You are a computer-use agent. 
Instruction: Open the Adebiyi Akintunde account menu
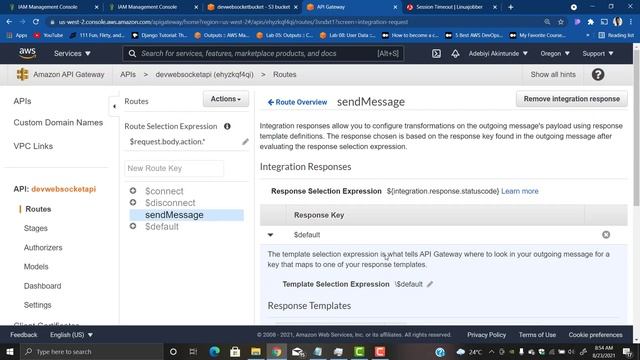tap(498, 53)
